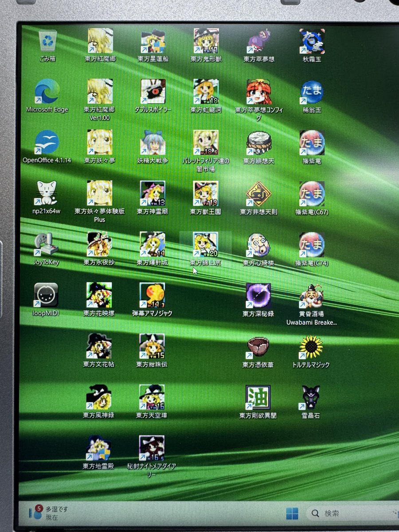Screen dimensions: 399x532
Task: Click the 東方妖々夢 icon
Action: [x=100, y=142]
